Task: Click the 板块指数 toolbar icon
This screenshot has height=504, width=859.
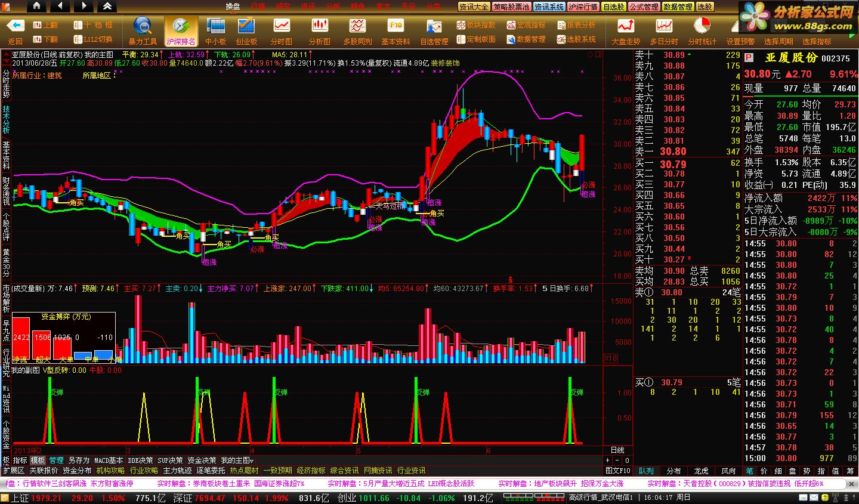Action: pos(476,25)
